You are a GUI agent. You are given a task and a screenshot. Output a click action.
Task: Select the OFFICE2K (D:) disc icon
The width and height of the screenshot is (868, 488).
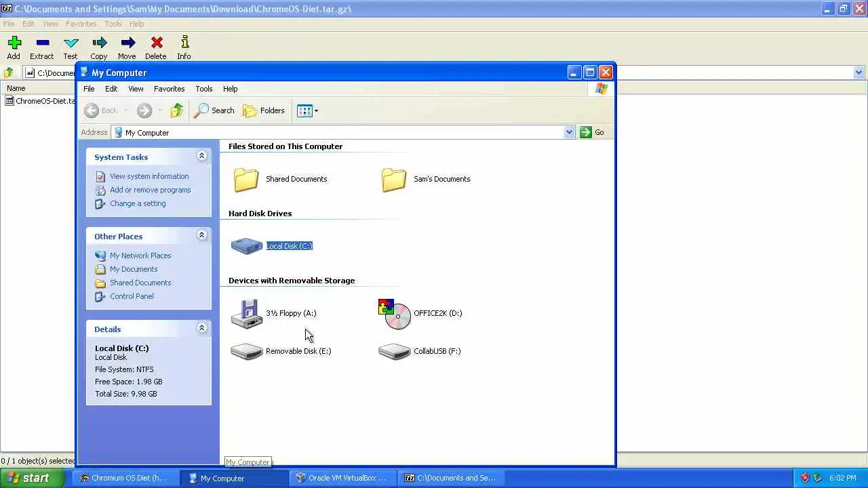pyautogui.click(x=395, y=314)
